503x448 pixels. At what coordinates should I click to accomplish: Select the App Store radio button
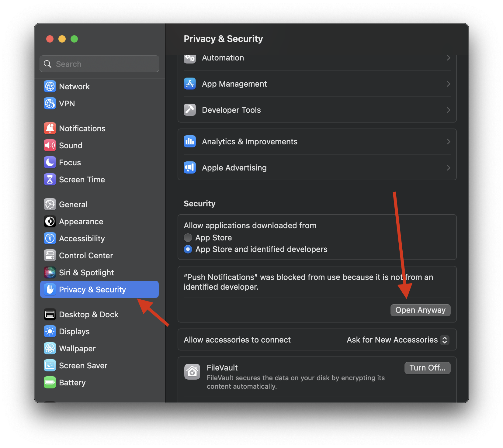click(x=188, y=238)
